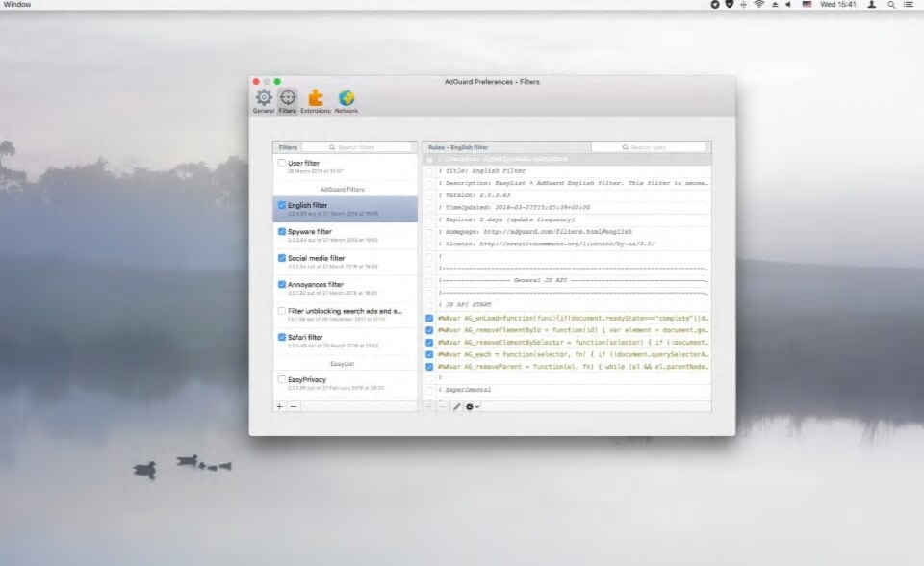Click the Window menu in menu bar
Viewport: 924px width, 566px height.
(x=17, y=4)
